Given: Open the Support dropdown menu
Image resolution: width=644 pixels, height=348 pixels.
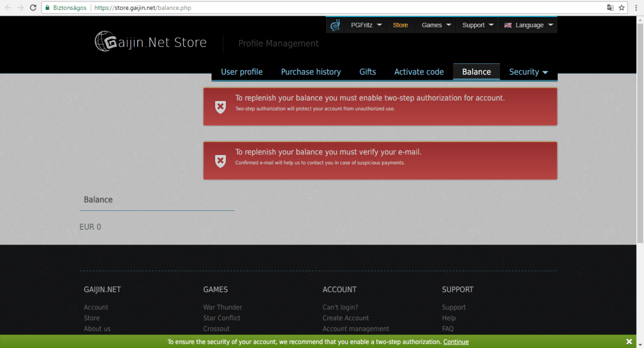Looking at the screenshot, I should tap(478, 25).
